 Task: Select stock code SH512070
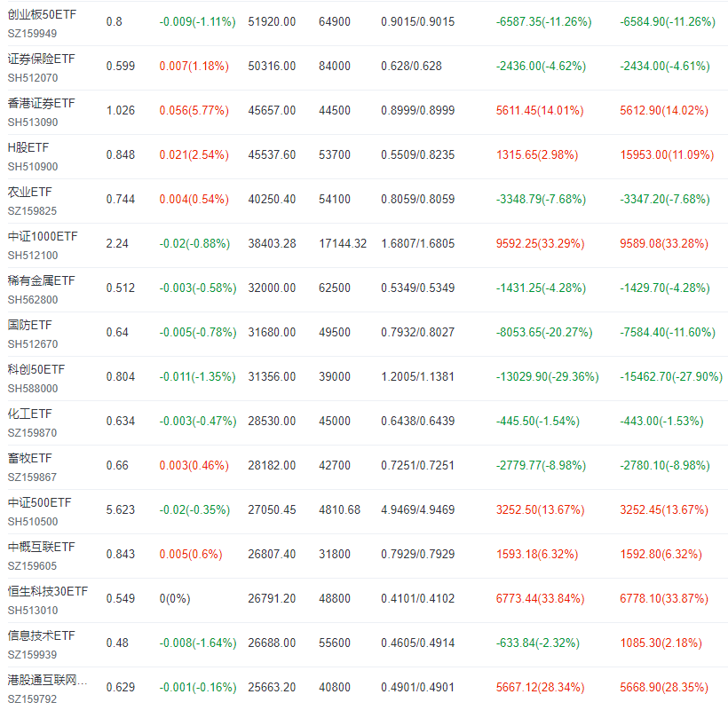(33, 78)
